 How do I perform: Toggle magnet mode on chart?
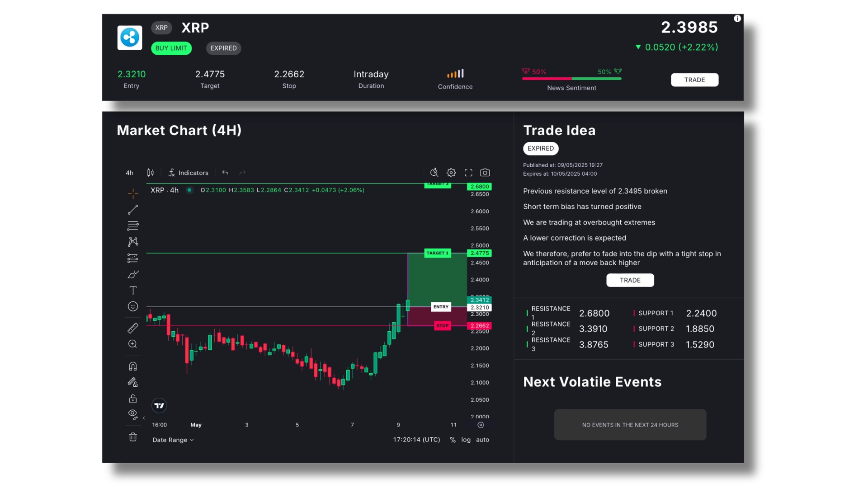coord(133,366)
